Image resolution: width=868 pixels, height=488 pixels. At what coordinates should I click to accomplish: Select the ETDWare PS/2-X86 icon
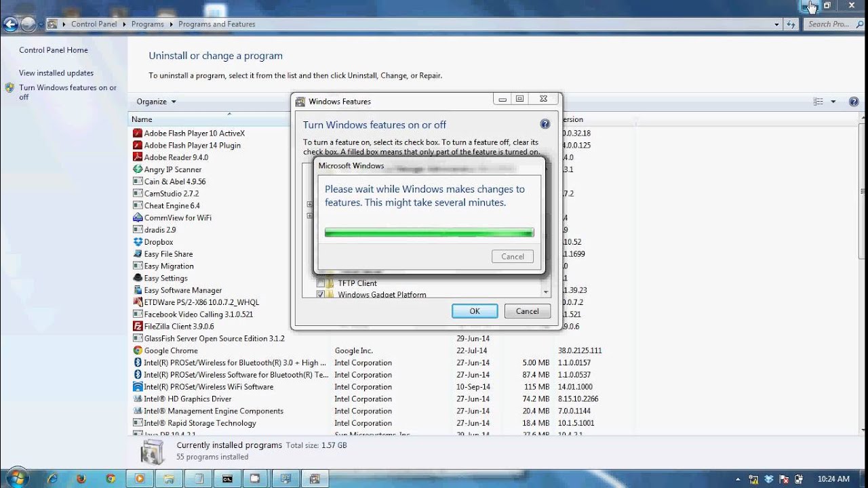coord(138,302)
